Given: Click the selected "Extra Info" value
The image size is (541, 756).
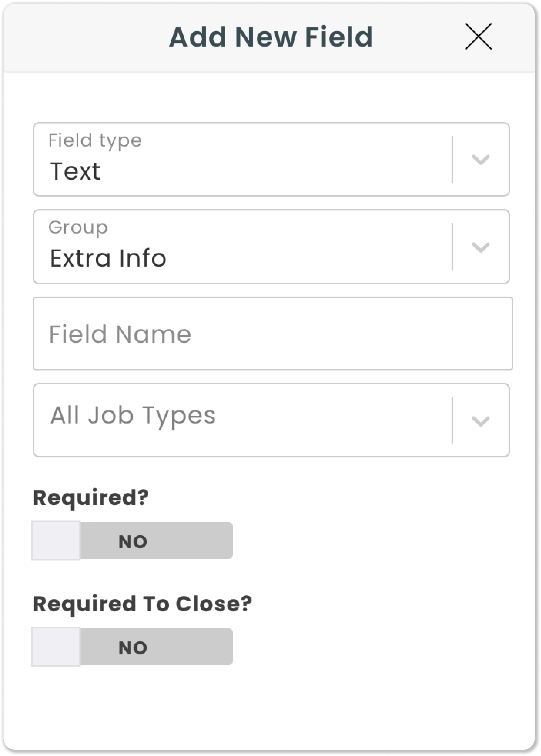Looking at the screenshot, I should click(108, 258).
